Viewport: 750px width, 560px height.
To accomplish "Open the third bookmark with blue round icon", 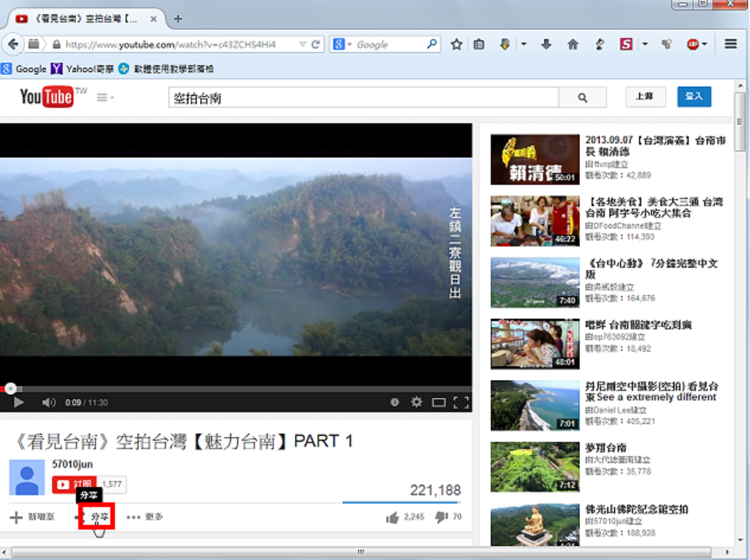I will (166, 69).
